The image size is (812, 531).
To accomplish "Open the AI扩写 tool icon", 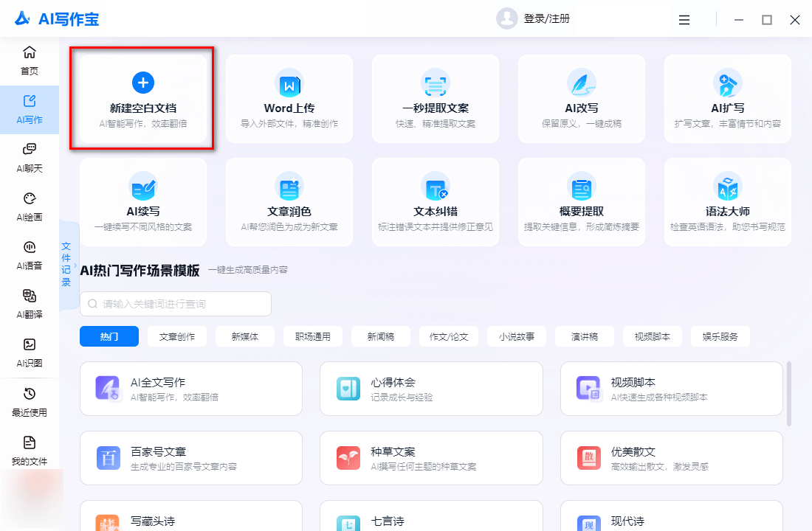I will (727, 83).
